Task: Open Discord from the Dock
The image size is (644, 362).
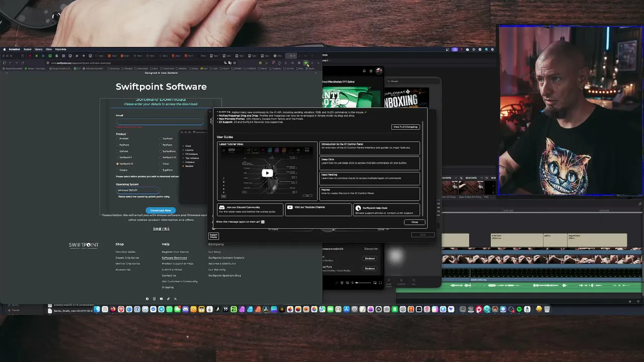Action: (185, 309)
